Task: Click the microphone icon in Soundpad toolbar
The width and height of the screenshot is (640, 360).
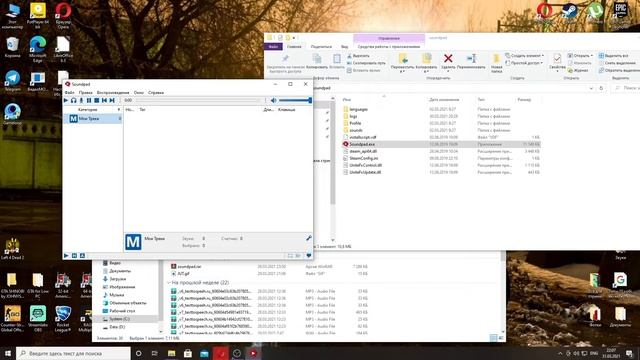Action: click(x=81, y=100)
